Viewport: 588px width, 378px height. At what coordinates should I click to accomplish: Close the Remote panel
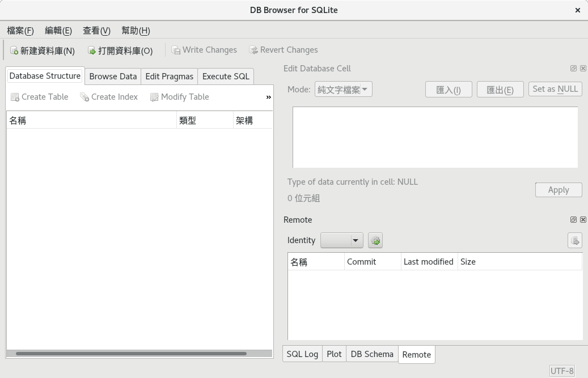click(583, 219)
